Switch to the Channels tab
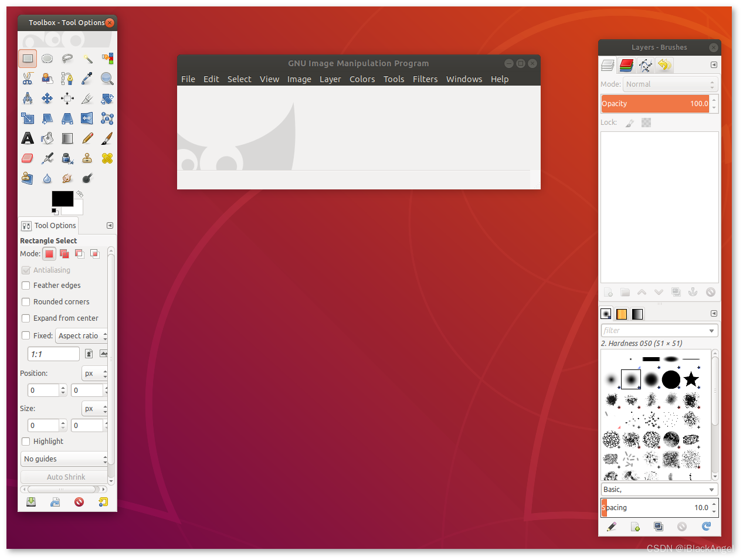The height and width of the screenshot is (560, 743). (x=626, y=65)
